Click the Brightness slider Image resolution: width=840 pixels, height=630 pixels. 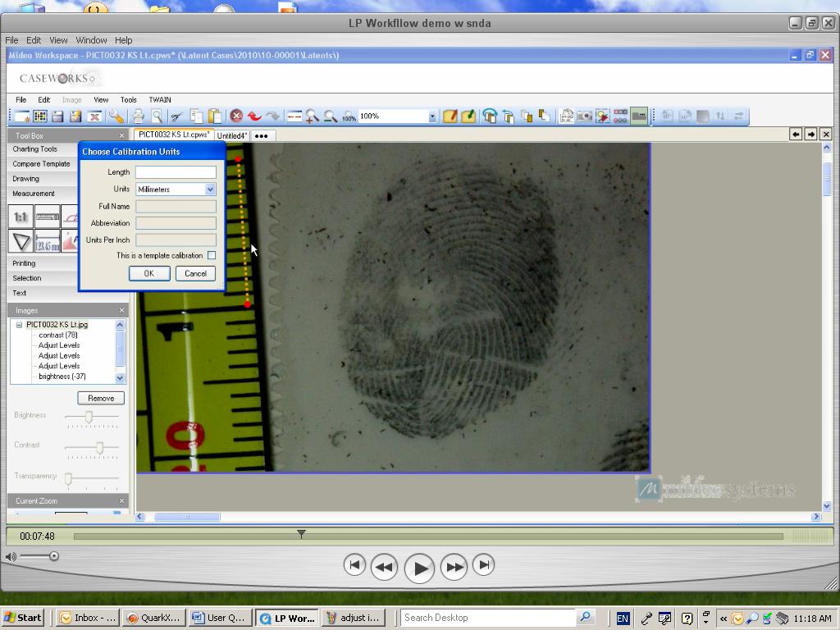[x=89, y=417]
